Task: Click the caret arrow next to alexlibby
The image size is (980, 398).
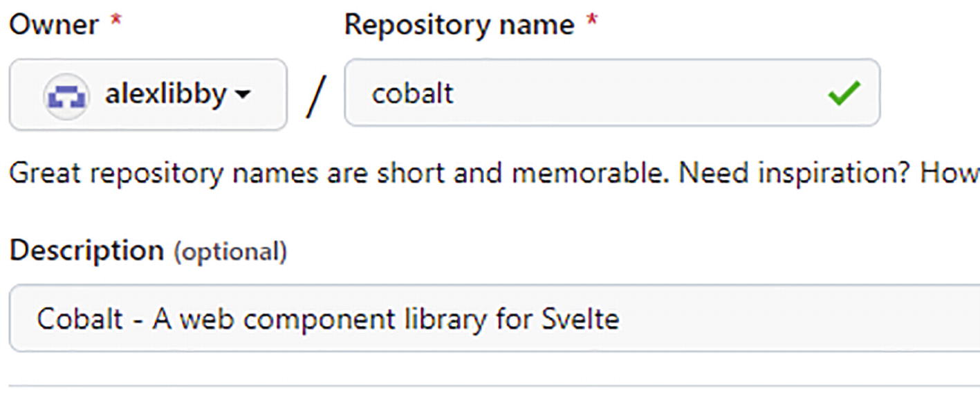Action: pos(241,96)
